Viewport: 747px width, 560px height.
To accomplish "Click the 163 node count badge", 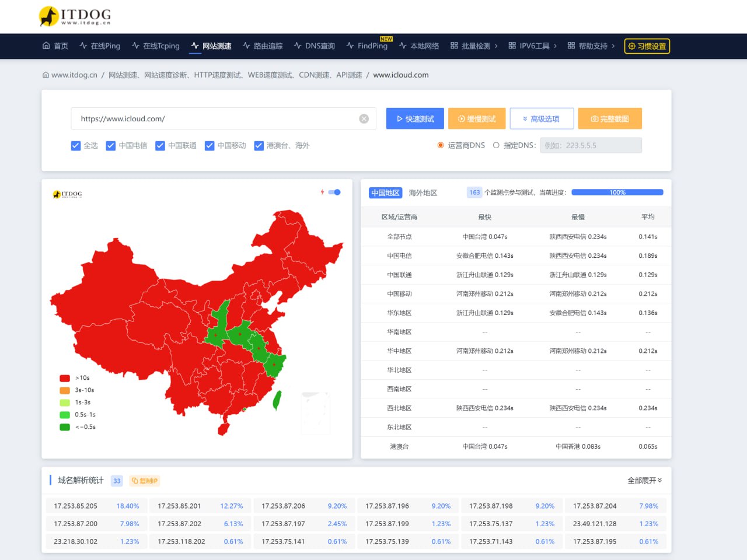I will (474, 192).
